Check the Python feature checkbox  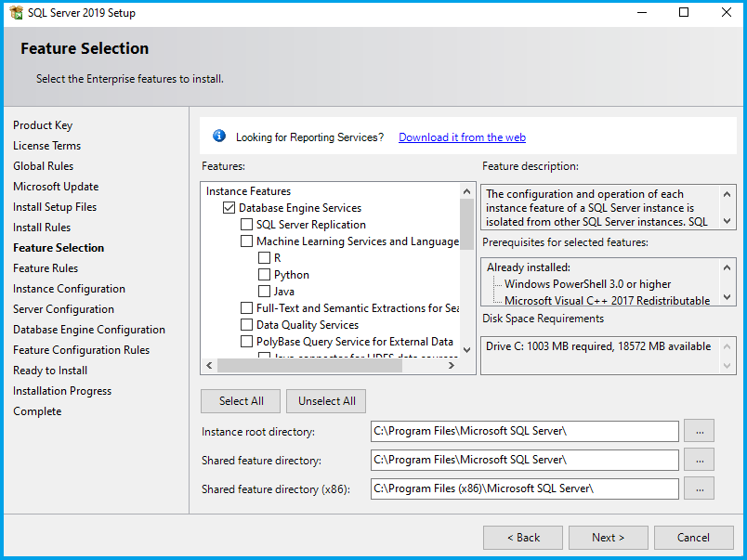[x=264, y=275]
